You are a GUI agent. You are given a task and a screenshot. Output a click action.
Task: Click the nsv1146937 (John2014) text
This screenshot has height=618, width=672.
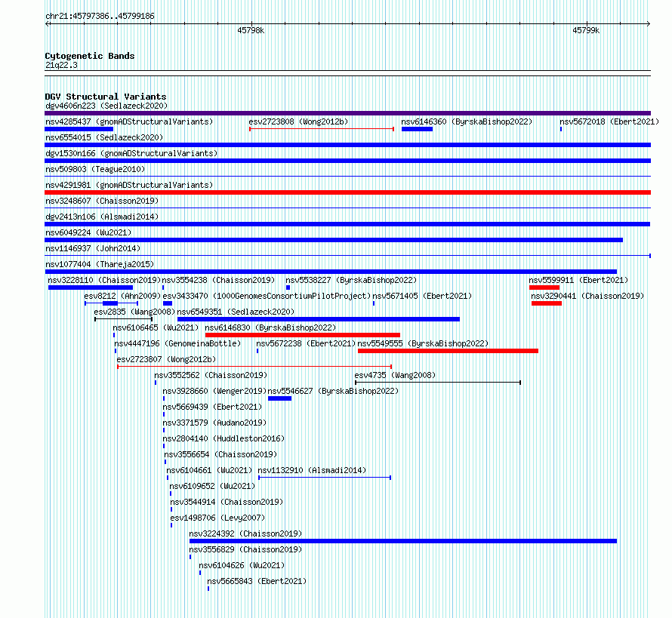click(x=93, y=248)
